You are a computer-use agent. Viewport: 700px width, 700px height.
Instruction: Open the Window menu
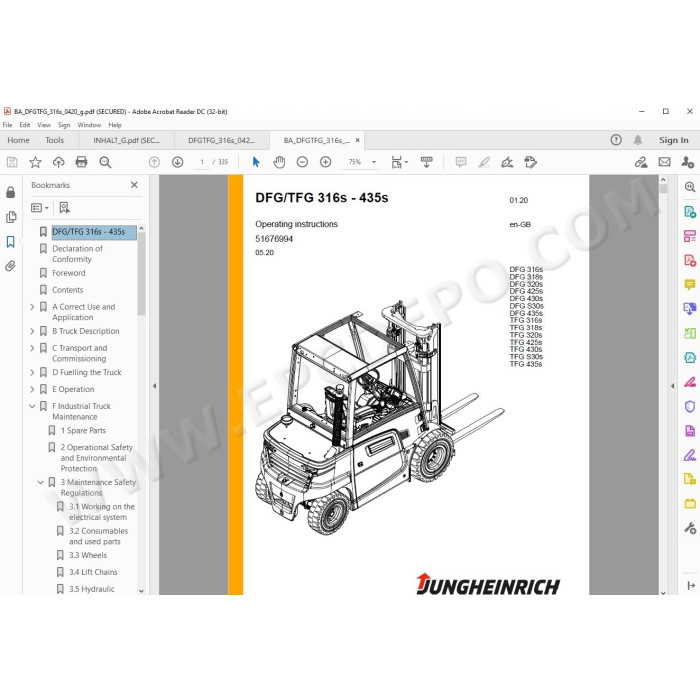[x=89, y=125]
